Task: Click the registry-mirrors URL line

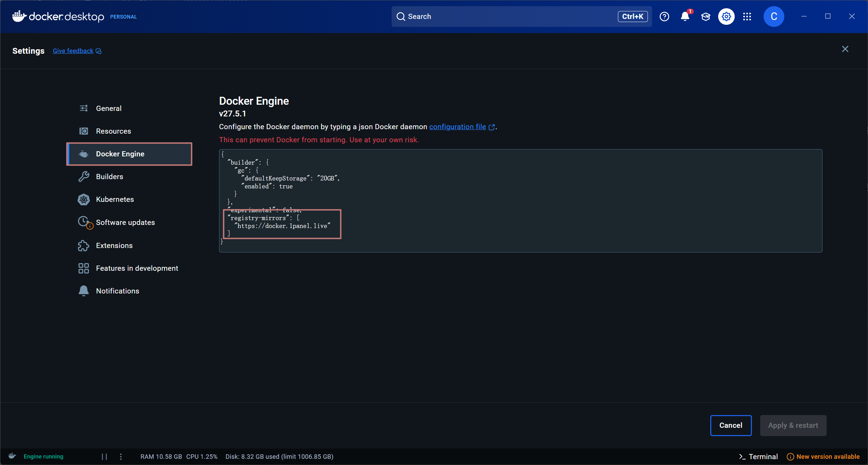Action: click(x=282, y=226)
